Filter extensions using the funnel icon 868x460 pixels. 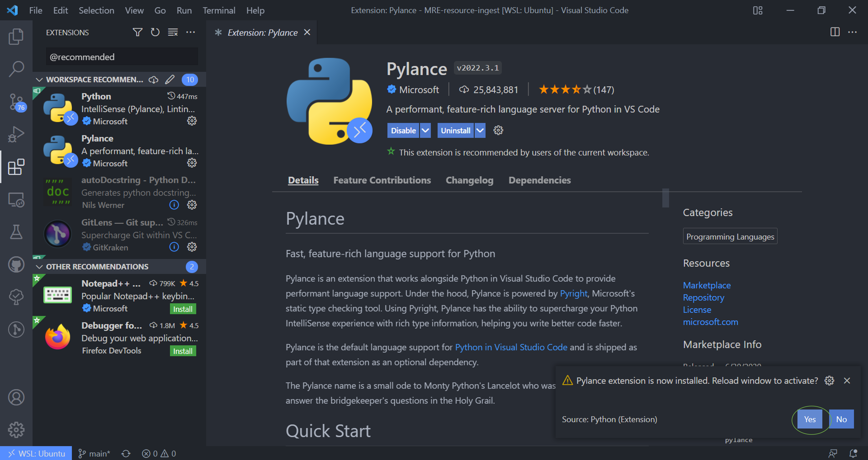137,32
